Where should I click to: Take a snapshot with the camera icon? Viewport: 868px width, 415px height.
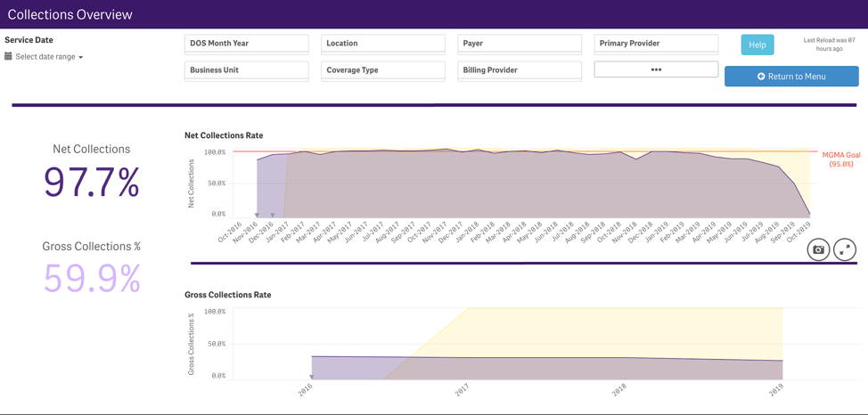(818, 249)
